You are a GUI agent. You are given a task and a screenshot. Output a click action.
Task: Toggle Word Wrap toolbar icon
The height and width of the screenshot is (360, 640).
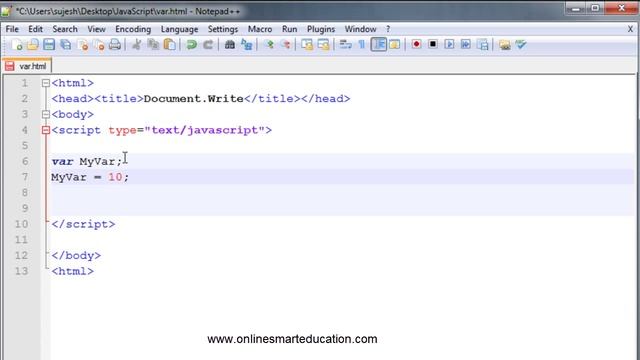(x=345, y=44)
